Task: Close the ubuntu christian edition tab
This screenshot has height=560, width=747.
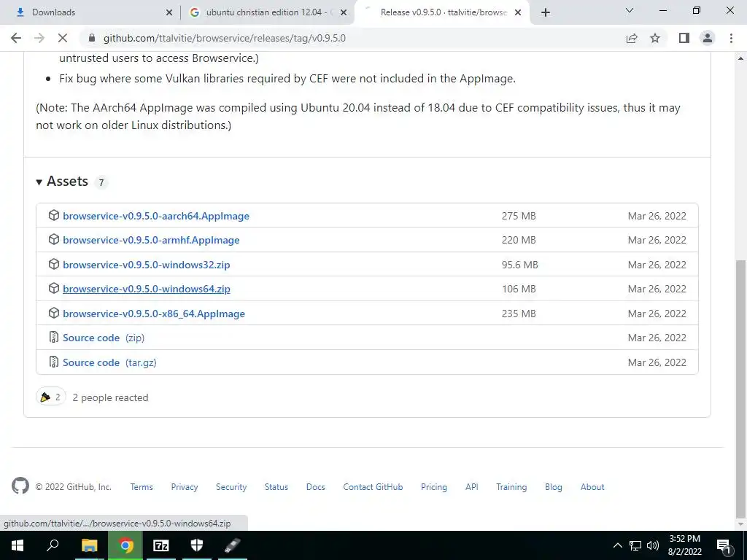Action: click(x=344, y=12)
